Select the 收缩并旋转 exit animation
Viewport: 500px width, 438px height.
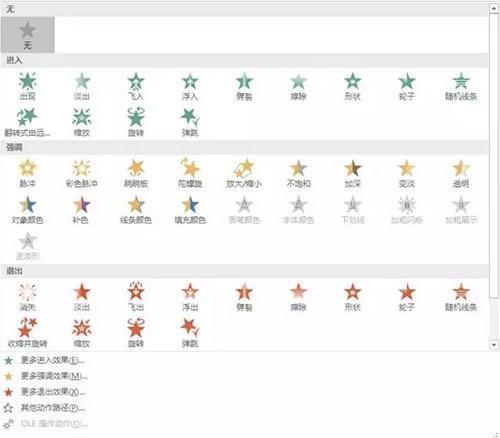27,333
